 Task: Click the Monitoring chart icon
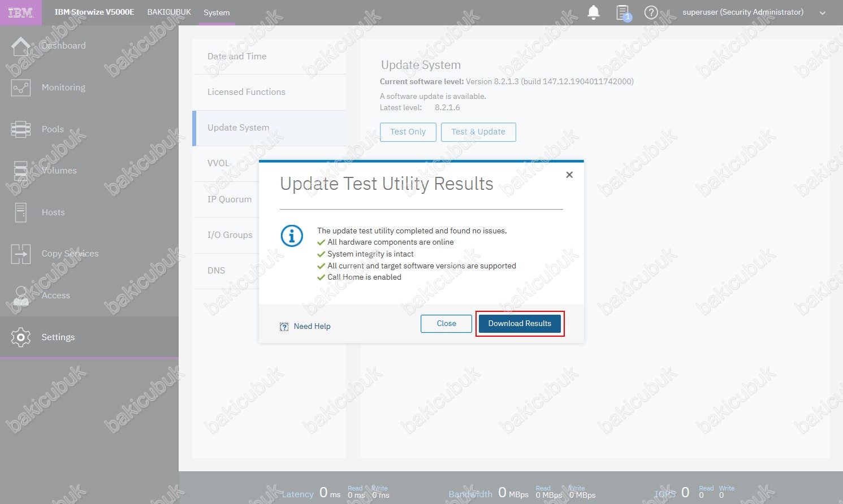[21, 88]
